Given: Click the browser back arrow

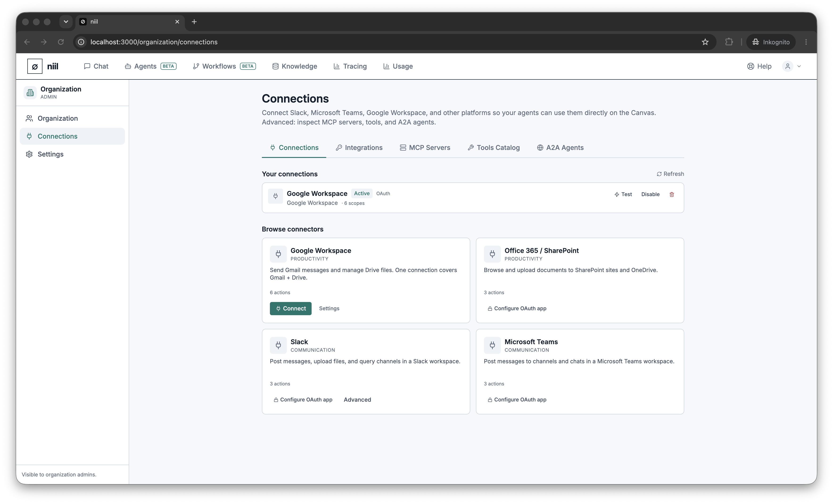Looking at the screenshot, I should tap(27, 42).
